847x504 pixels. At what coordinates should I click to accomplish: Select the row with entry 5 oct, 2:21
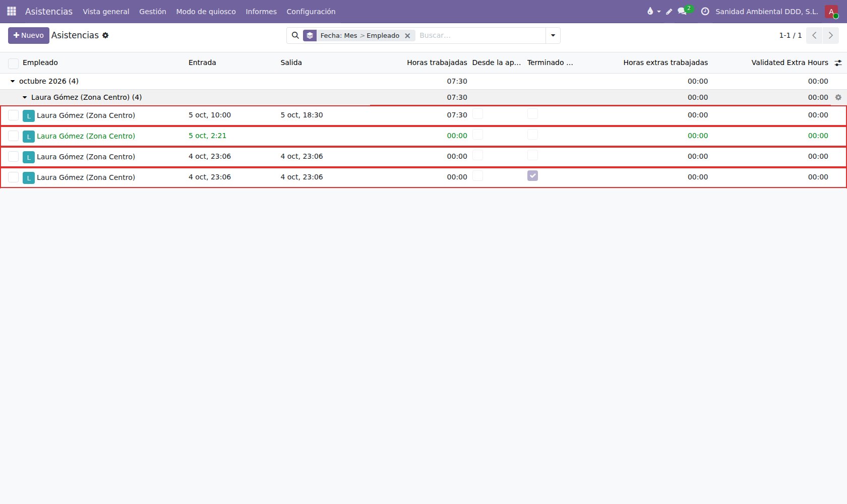14,136
